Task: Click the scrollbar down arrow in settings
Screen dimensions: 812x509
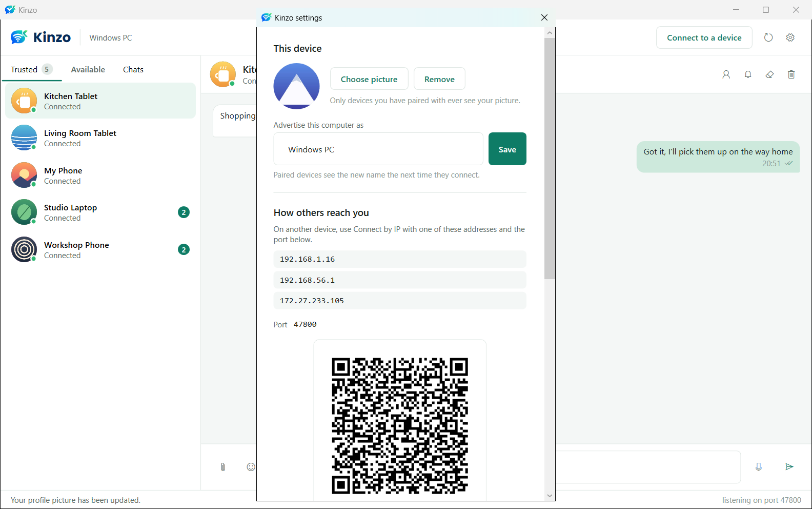Action: coord(550,496)
